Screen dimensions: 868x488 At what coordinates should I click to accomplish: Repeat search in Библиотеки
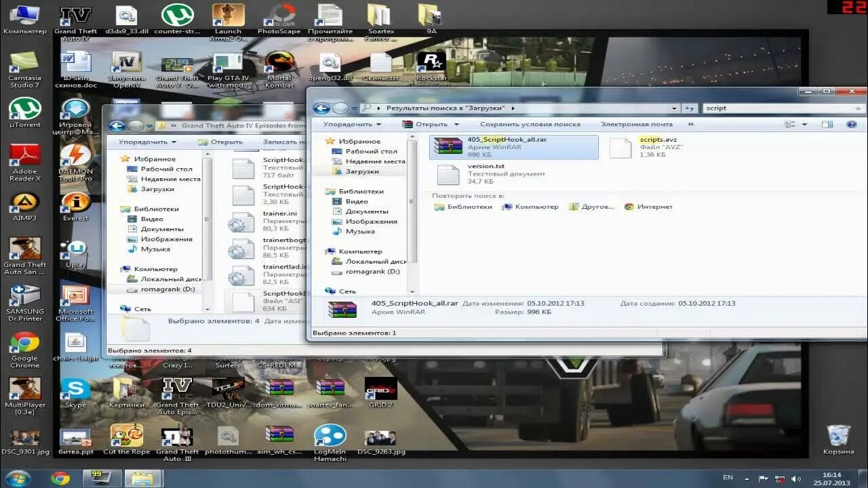462,207
